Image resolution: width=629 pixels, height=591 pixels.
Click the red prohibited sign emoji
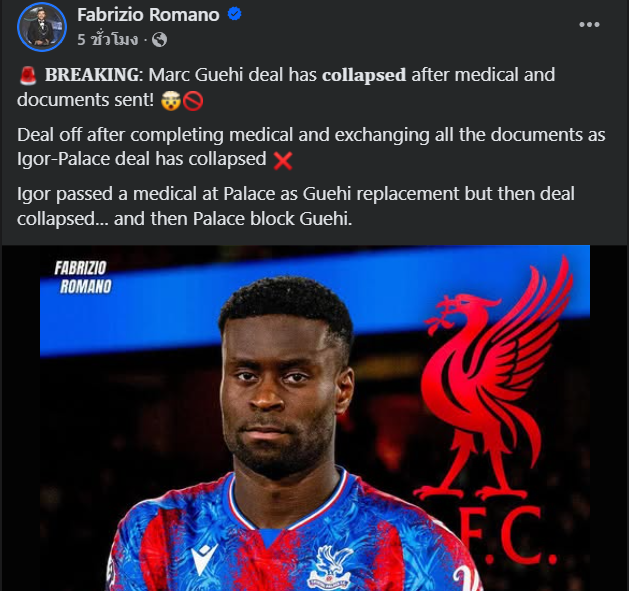[x=193, y=101]
